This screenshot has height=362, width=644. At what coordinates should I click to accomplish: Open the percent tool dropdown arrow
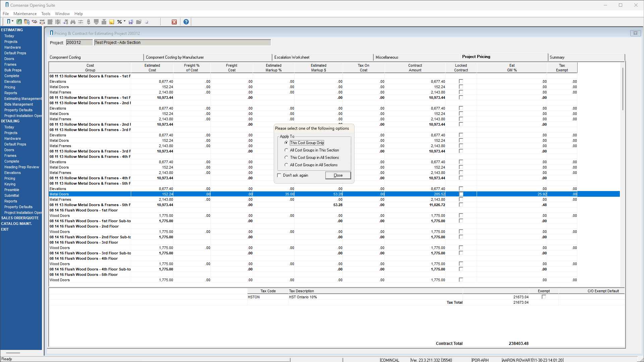(x=124, y=21)
